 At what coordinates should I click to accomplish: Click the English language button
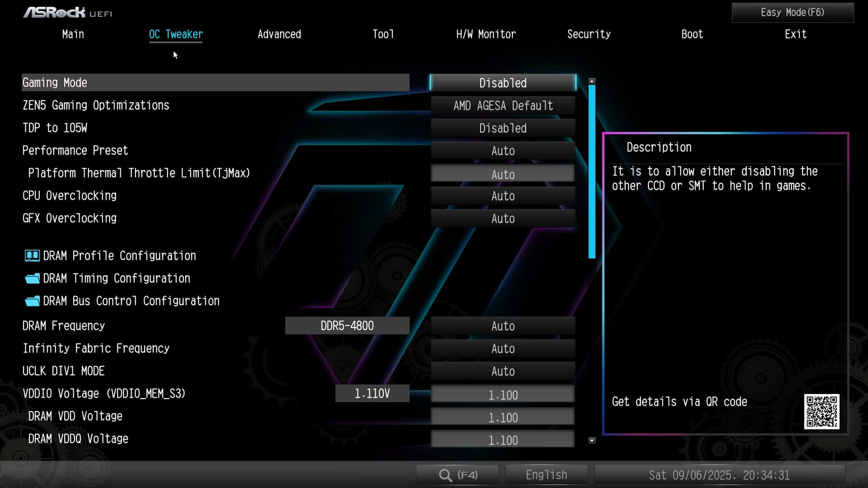tap(546, 475)
